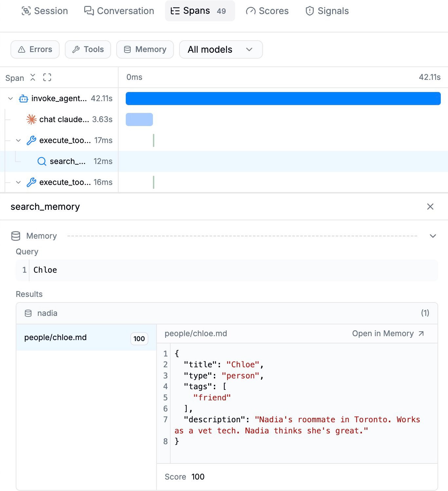Open the All models dropdown

pyautogui.click(x=221, y=49)
